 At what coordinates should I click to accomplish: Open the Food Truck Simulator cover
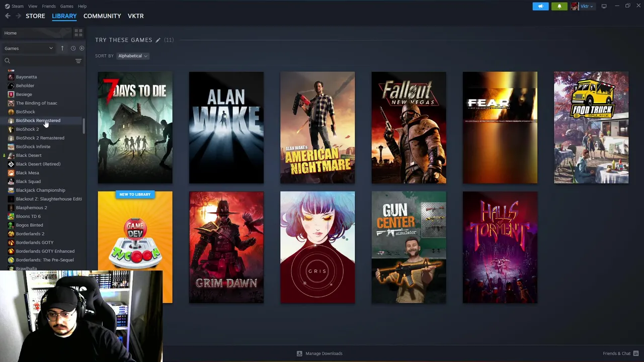click(x=591, y=128)
